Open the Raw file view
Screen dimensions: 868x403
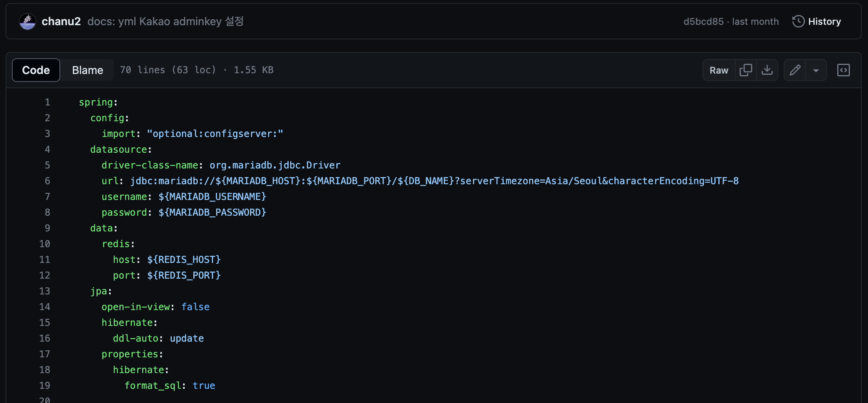[719, 70]
